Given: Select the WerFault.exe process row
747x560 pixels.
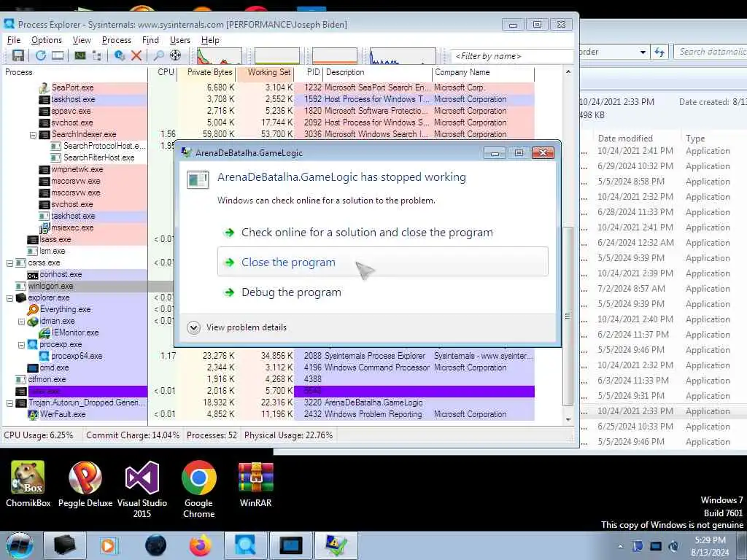Looking at the screenshot, I should tap(268, 414).
